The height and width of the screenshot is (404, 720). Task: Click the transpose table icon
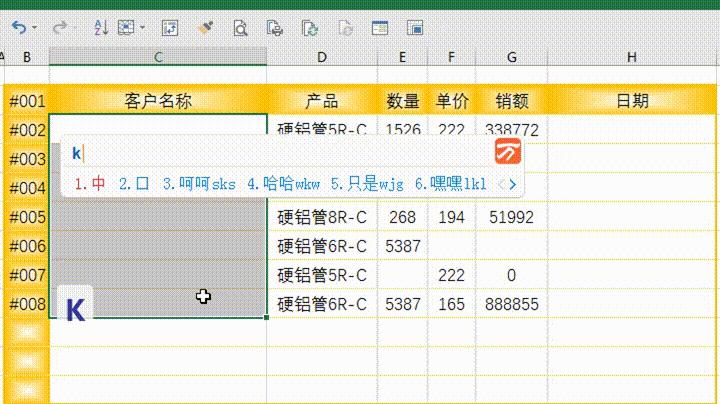coord(170,28)
